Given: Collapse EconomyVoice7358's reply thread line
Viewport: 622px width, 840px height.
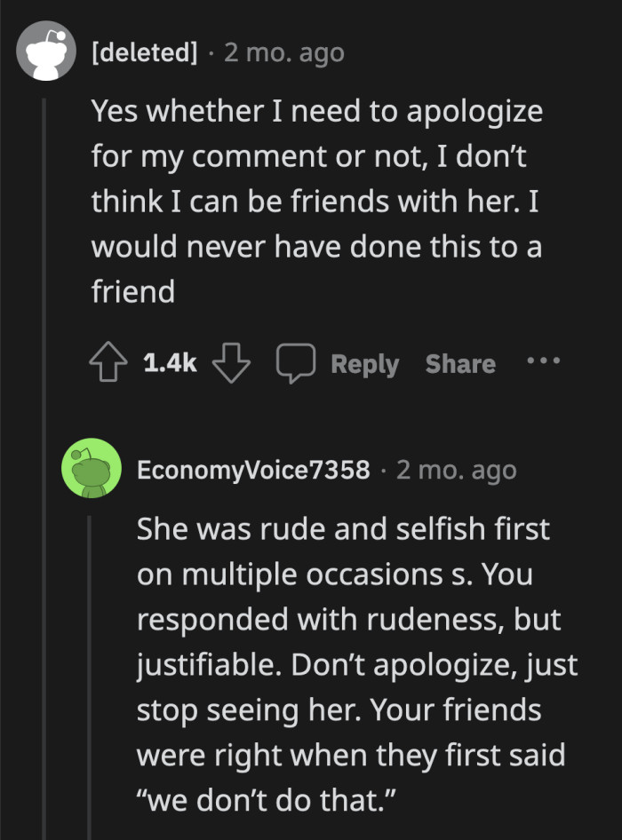Looking at the screenshot, I should pyautogui.click(x=92, y=666).
